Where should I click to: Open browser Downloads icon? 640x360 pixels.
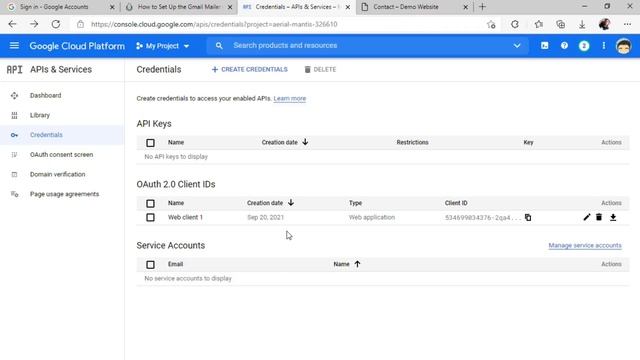[x=582, y=24]
